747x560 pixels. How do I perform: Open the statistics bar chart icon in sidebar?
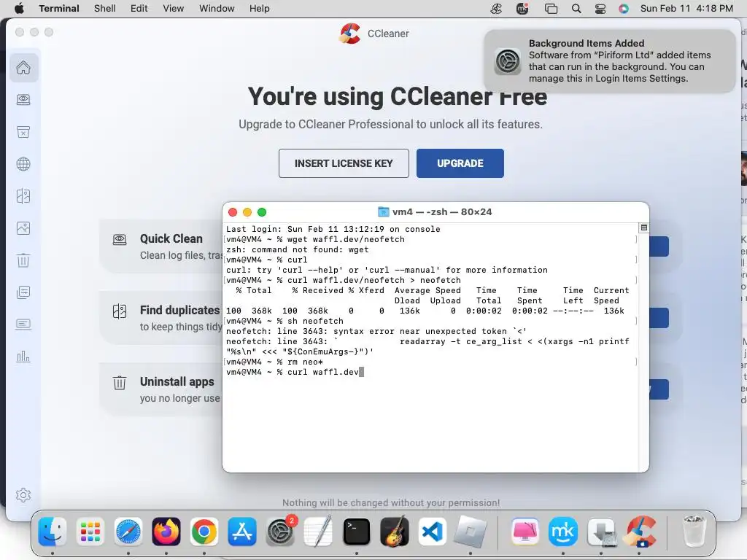point(23,356)
